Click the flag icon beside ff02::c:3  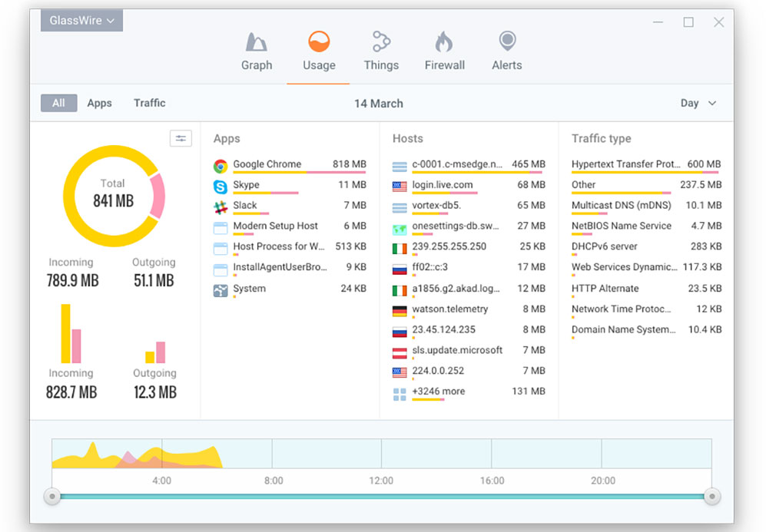click(400, 269)
